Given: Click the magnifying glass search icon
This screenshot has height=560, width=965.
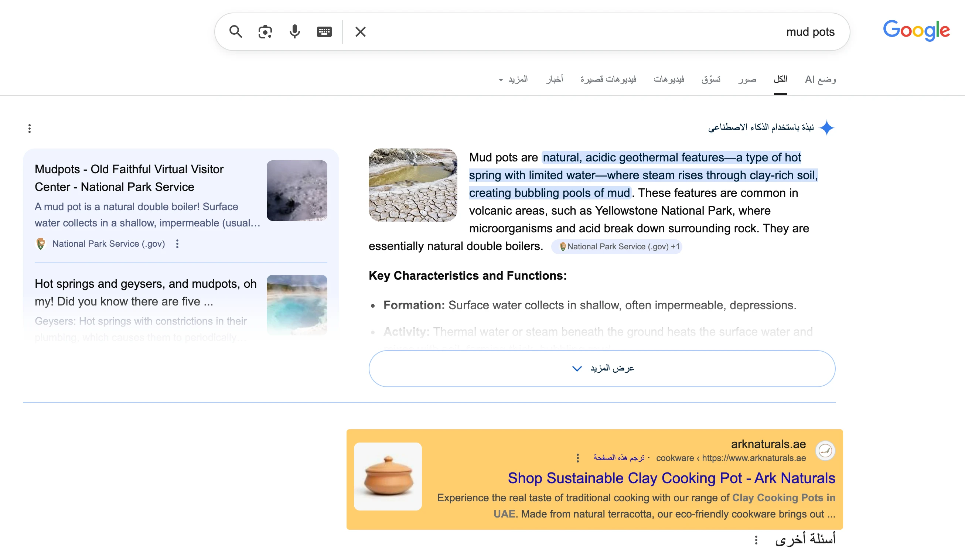Looking at the screenshot, I should point(236,31).
